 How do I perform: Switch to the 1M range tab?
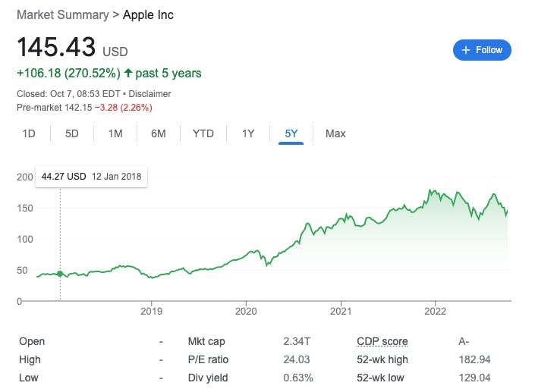point(115,133)
